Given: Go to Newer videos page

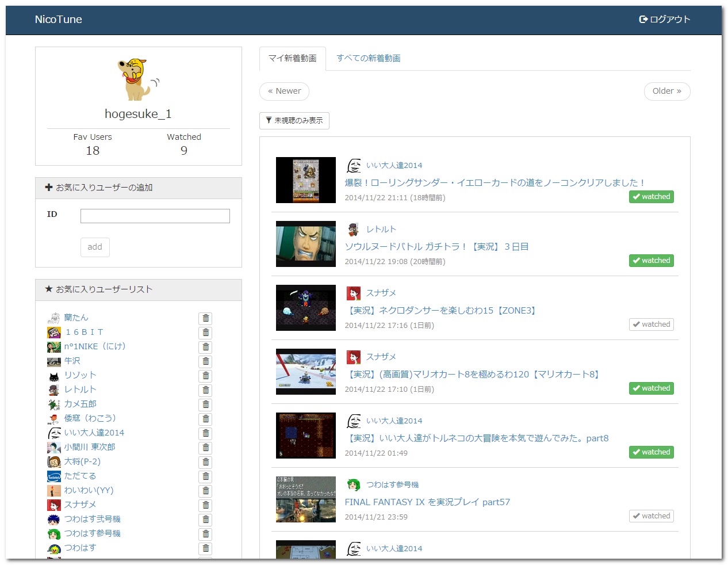Looking at the screenshot, I should (x=284, y=91).
